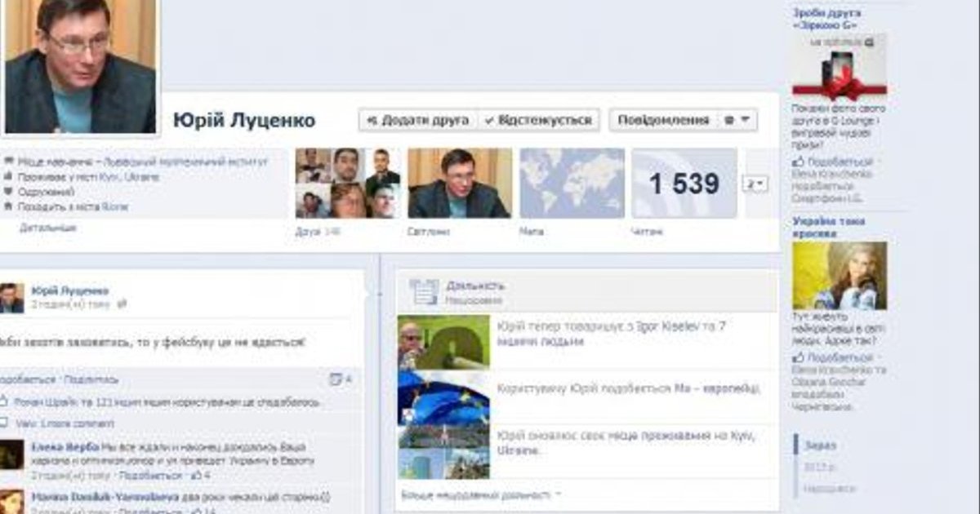Expand Більше нещодавньої діяльності dropdown
980x514 pixels.
[x=481, y=494]
